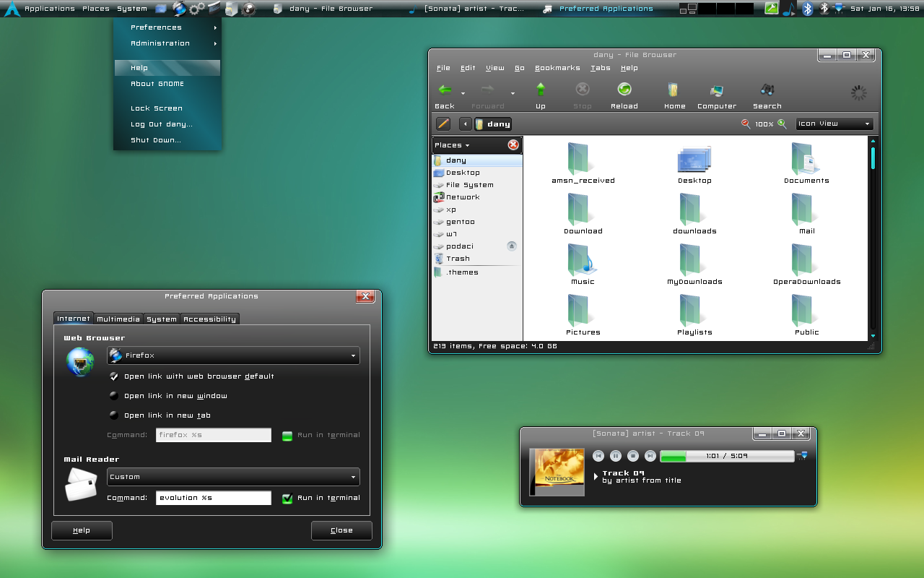Switch to the Multimedia tab
Viewport: 924px width, 578px height.
click(118, 319)
